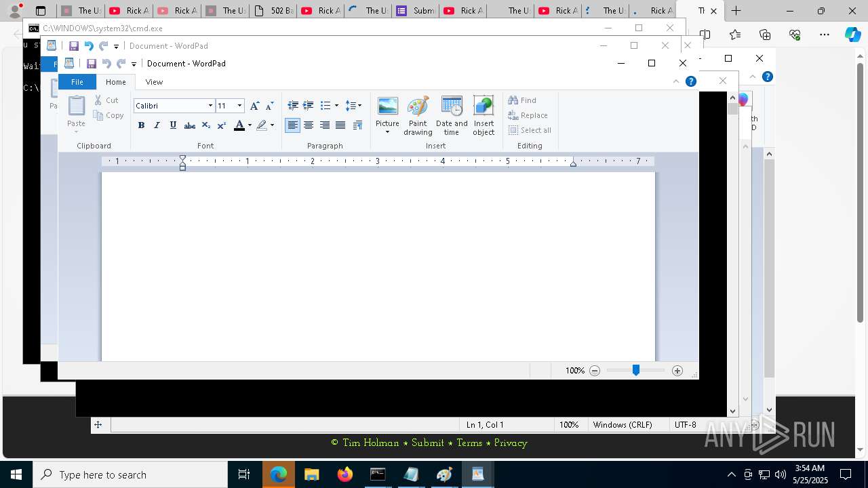Open Task View on the taskbar
The width and height of the screenshot is (868, 488).
[x=244, y=474]
